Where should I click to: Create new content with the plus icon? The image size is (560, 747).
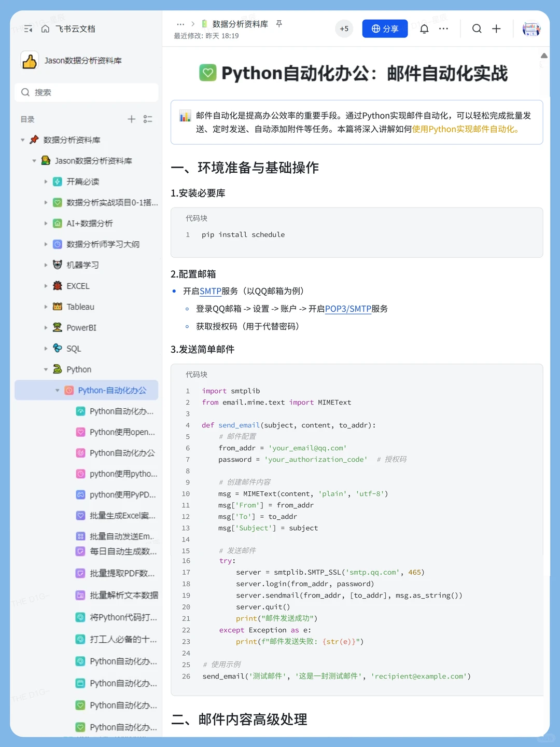click(x=496, y=29)
